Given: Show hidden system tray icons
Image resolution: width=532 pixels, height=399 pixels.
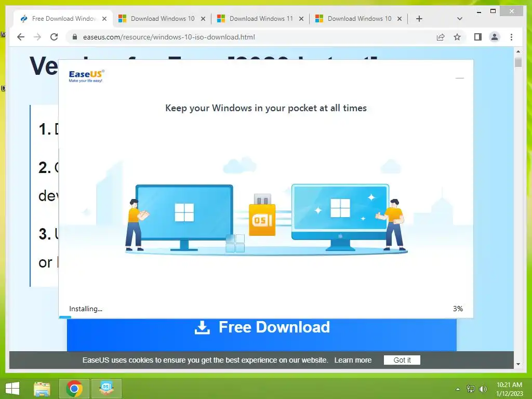Looking at the screenshot, I should tap(458, 389).
